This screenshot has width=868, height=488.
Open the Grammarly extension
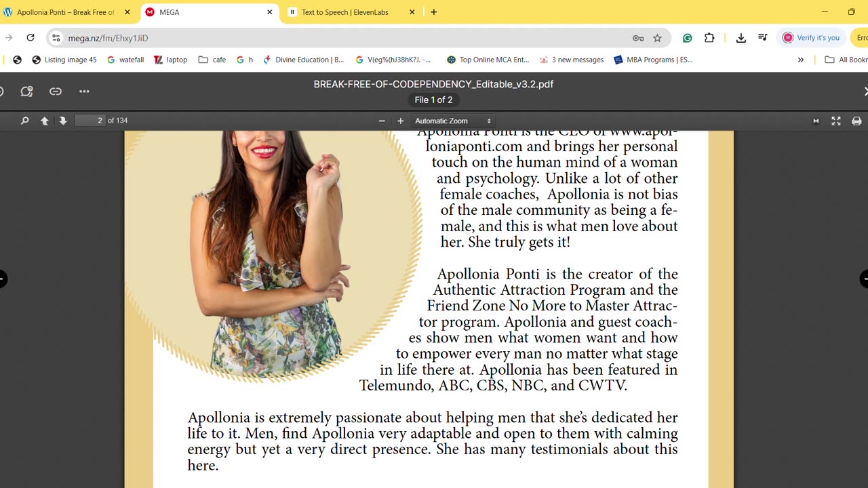point(688,38)
